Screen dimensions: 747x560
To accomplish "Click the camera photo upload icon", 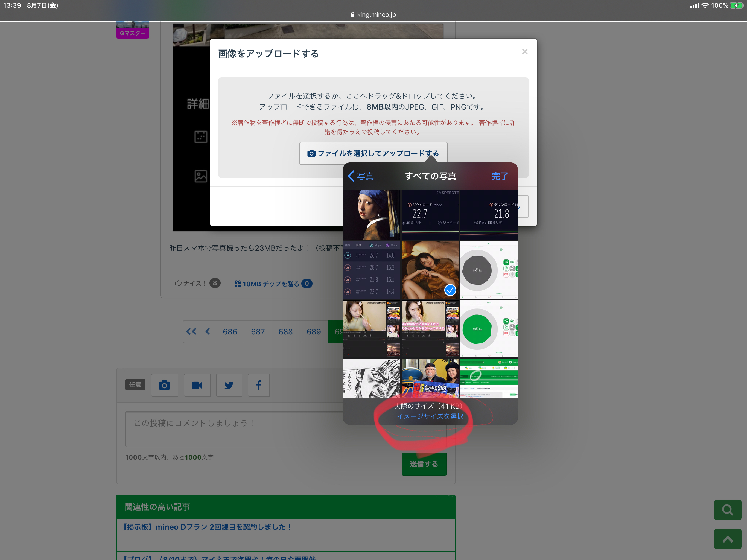I will tap(164, 385).
